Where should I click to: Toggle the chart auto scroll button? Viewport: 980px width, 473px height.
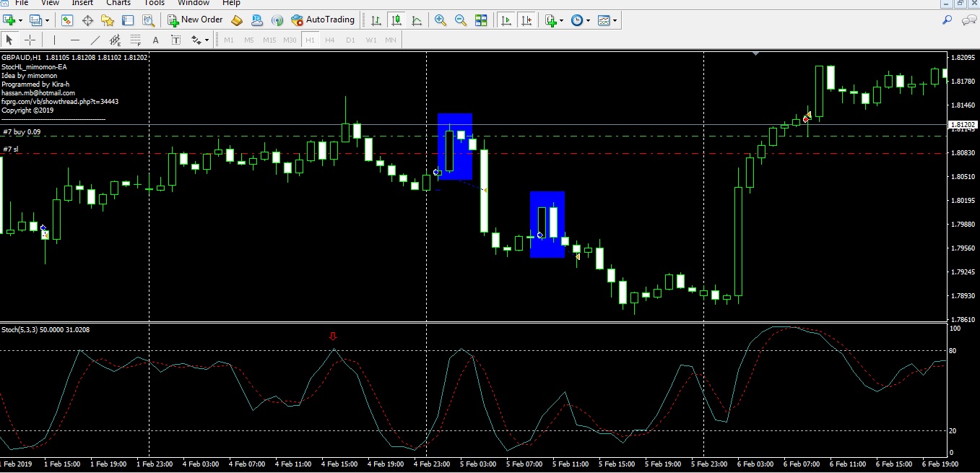click(507, 20)
